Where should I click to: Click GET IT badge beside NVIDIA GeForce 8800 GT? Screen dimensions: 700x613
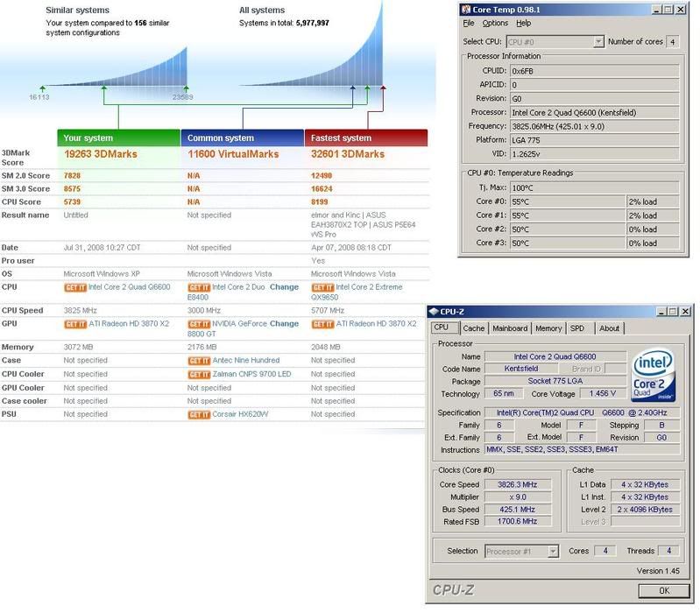click(x=199, y=324)
